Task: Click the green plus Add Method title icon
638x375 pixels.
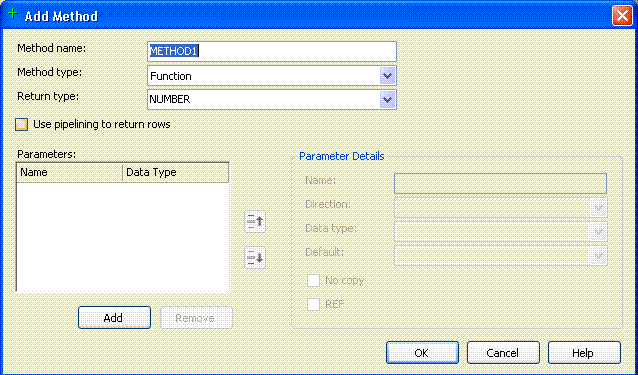Action: click(x=13, y=15)
